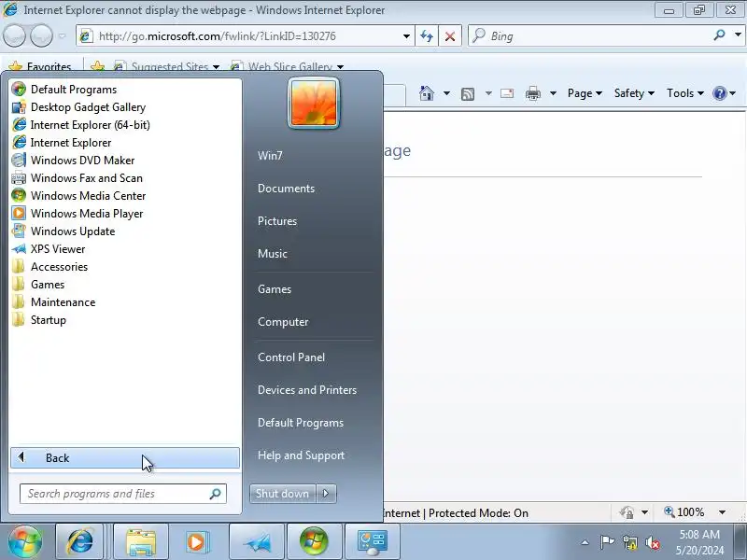Screen dimensions: 747x560
Task: Open the Page menu
Action: (x=585, y=93)
